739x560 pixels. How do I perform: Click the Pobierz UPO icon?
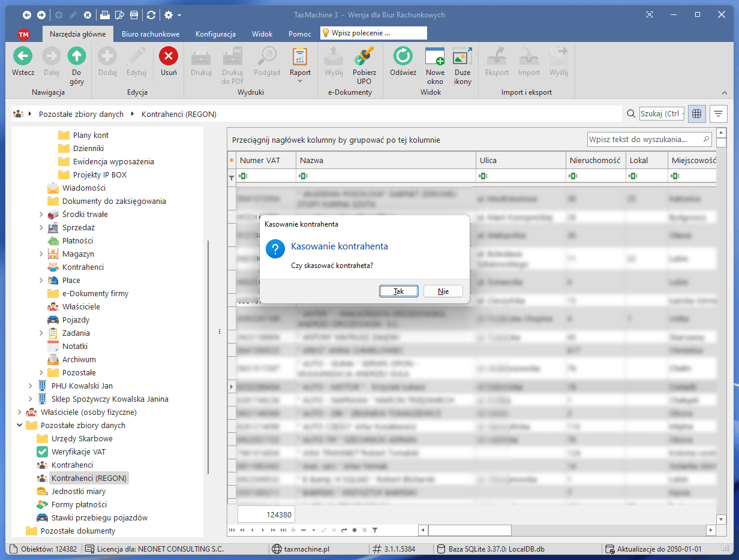[364, 57]
